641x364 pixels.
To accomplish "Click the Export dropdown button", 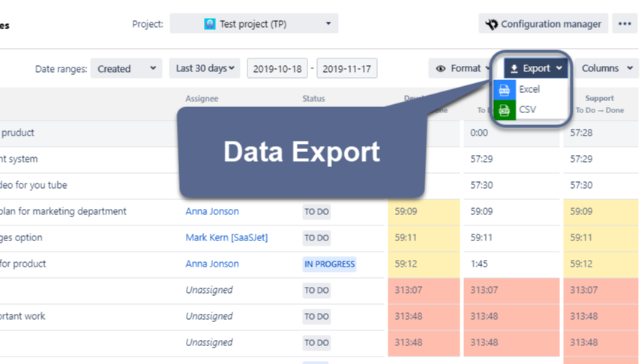I will [x=536, y=68].
